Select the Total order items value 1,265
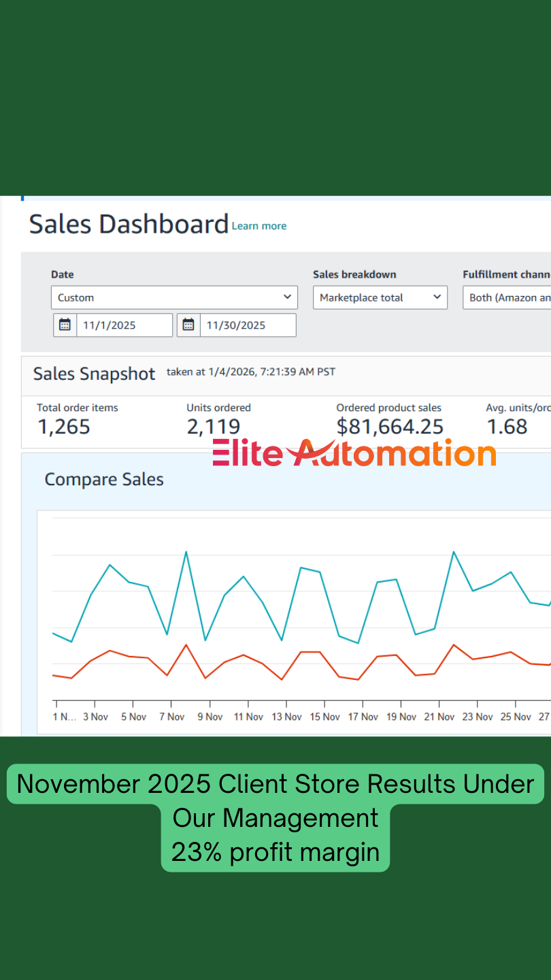This screenshot has height=980, width=551. coord(63,427)
